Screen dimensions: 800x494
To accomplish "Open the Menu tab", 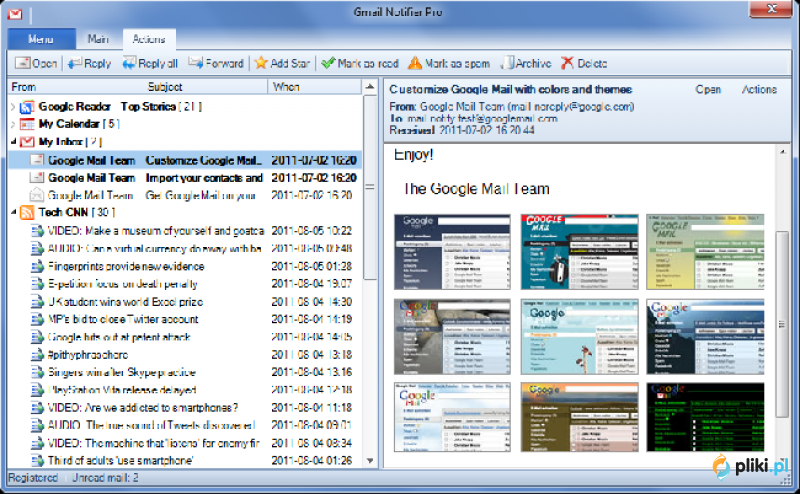I will click(x=41, y=39).
